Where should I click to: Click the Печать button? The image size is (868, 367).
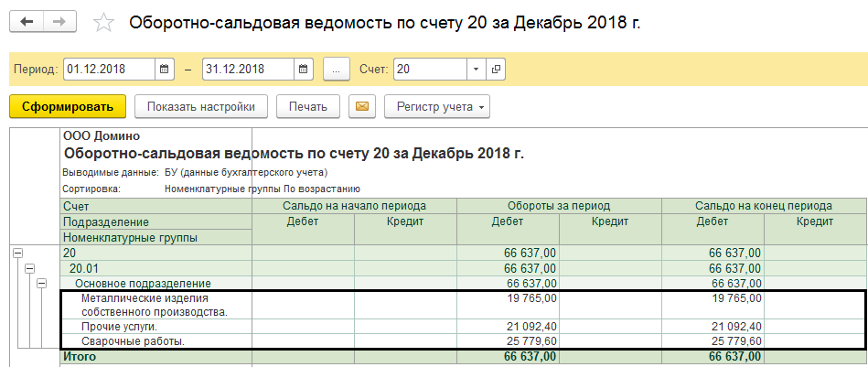[x=308, y=107]
